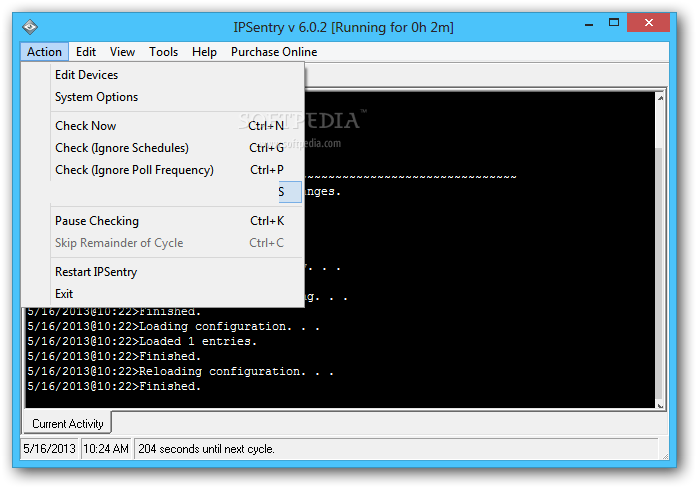
Task: Open the View menu
Action: (122, 52)
